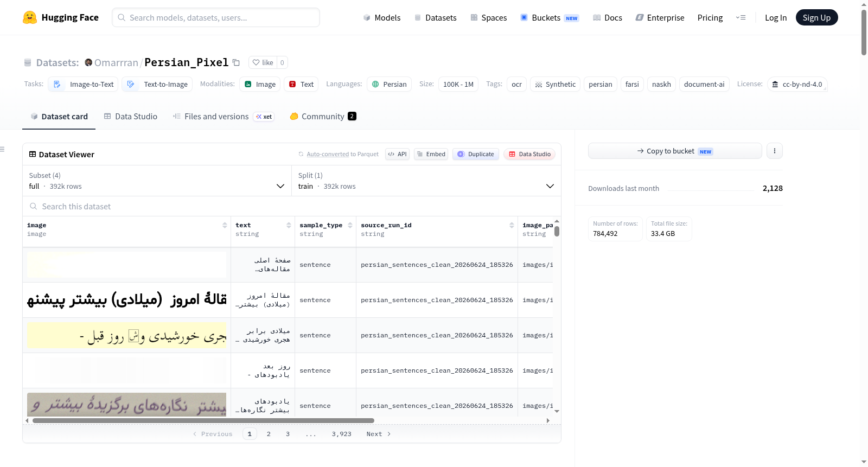Open the Models menu item
This screenshot has height=467, width=868.
pos(381,17)
